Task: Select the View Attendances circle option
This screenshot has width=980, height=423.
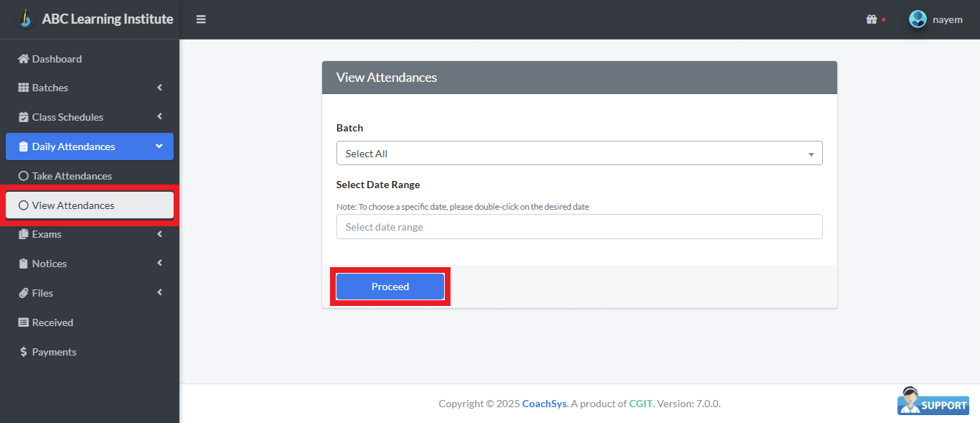Action: tap(24, 205)
